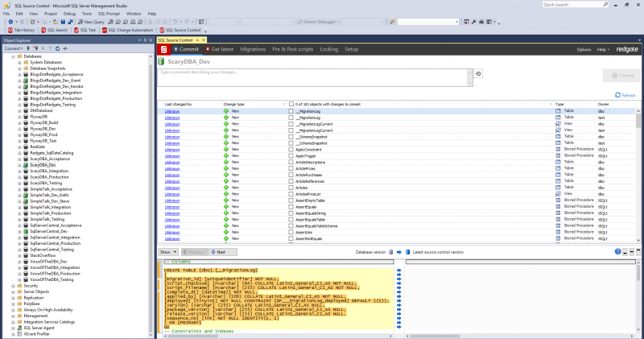Click the arrow icon between database versions

click(x=398, y=252)
